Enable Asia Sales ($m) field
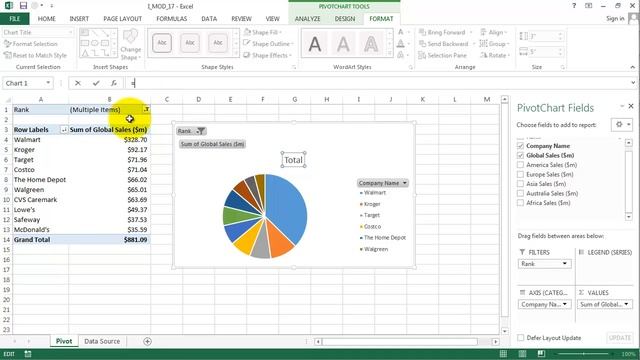 coord(520,184)
